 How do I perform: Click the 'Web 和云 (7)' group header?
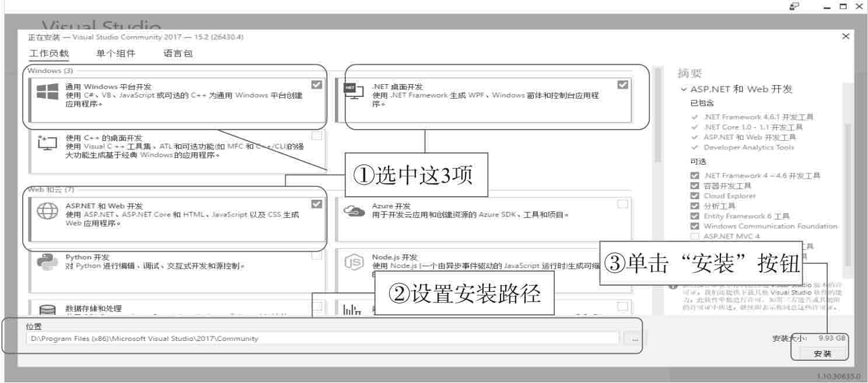click(x=52, y=190)
